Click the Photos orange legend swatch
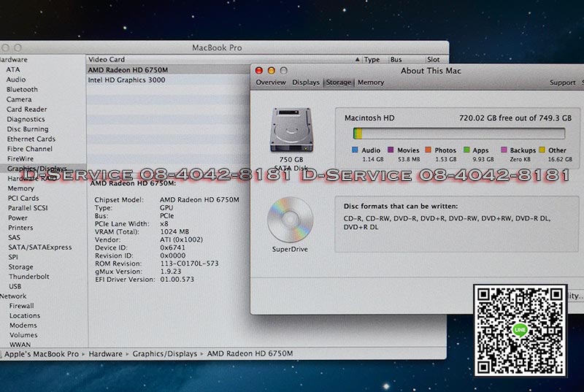 [428, 150]
